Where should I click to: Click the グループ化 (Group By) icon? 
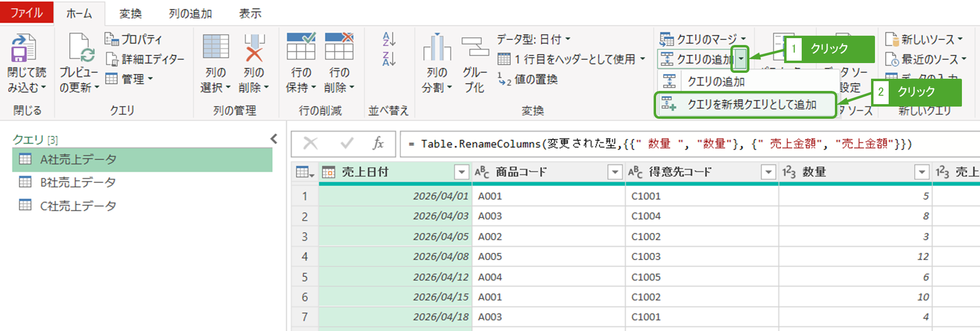(474, 47)
